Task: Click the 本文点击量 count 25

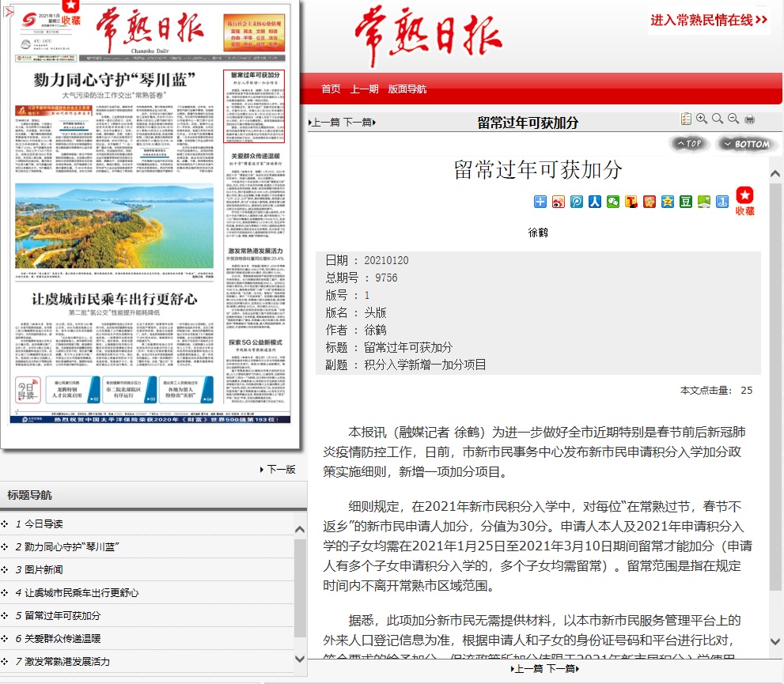Action: point(747,390)
